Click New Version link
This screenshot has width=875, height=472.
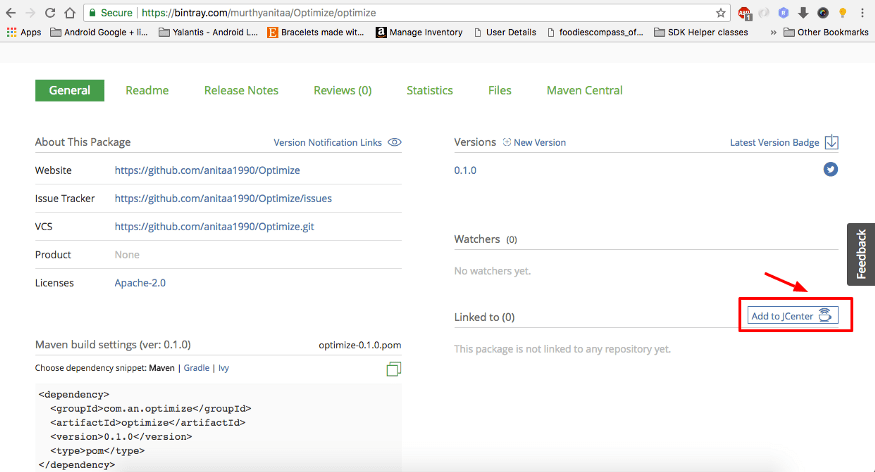click(x=534, y=142)
